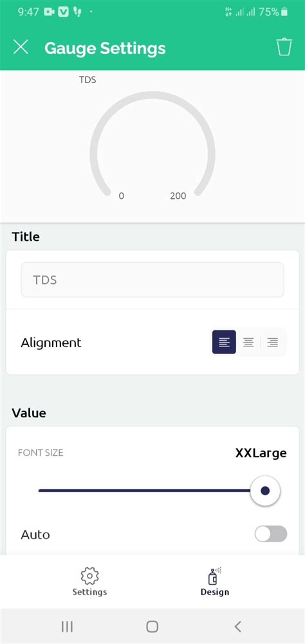
Task: Tap the gauge arc preview
Action: (x=152, y=144)
